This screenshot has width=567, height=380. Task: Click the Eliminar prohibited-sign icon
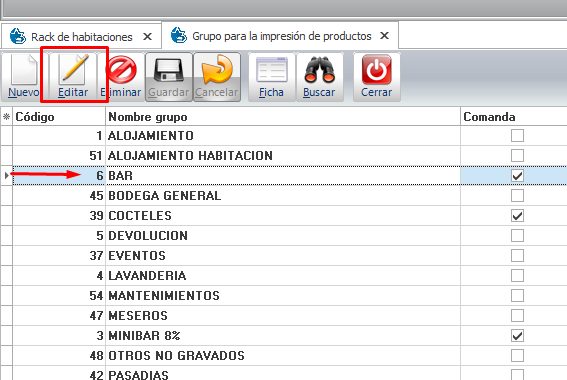point(122,69)
